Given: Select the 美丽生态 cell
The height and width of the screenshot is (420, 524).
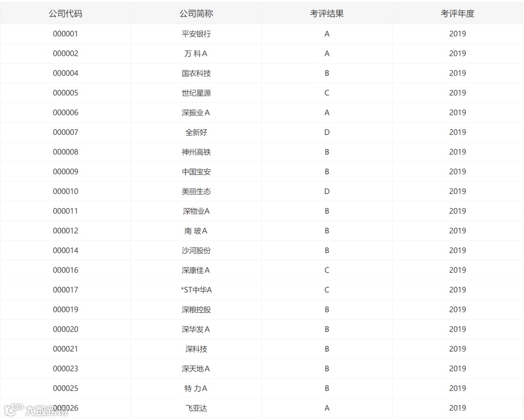Looking at the screenshot, I should [x=196, y=192].
